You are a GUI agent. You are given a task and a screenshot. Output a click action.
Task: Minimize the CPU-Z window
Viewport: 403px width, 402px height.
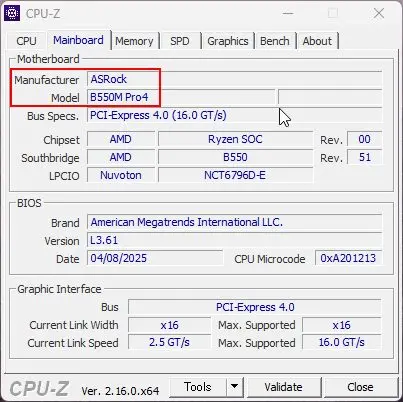click(x=288, y=13)
